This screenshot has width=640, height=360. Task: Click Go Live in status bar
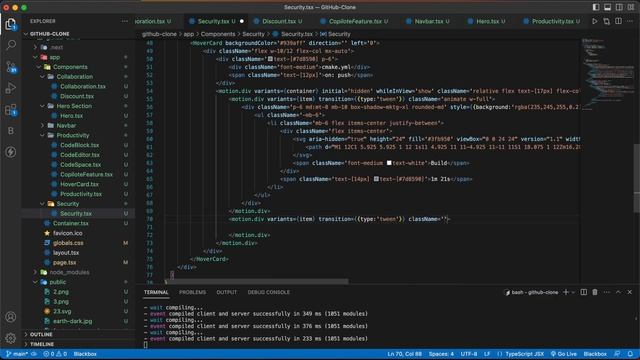point(564,354)
